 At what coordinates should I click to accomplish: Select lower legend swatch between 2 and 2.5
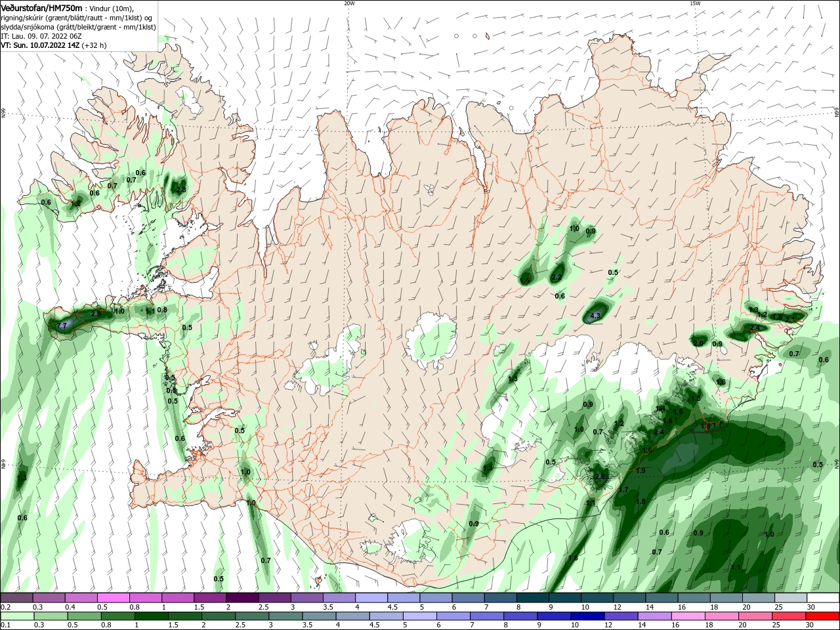click(219, 616)
